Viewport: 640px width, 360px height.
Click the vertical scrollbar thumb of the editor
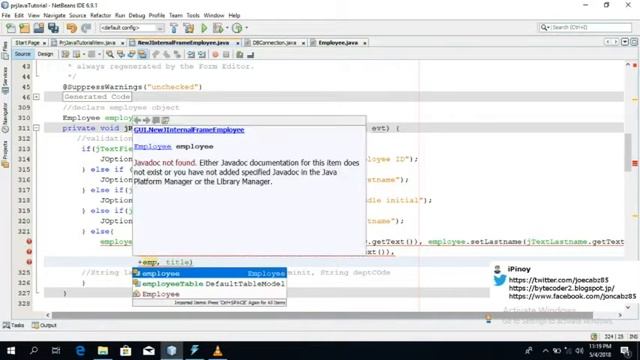(x=628, y=152)
